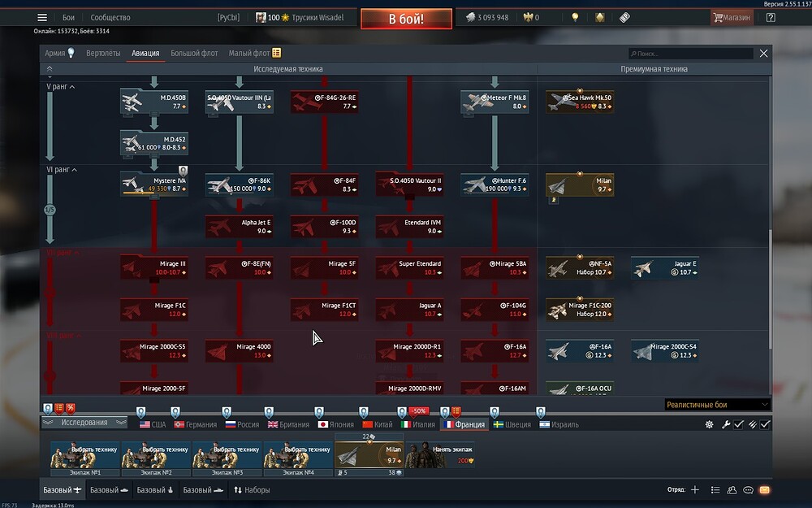
Task: Select the США country tab
Action: [x=153, y=424]
